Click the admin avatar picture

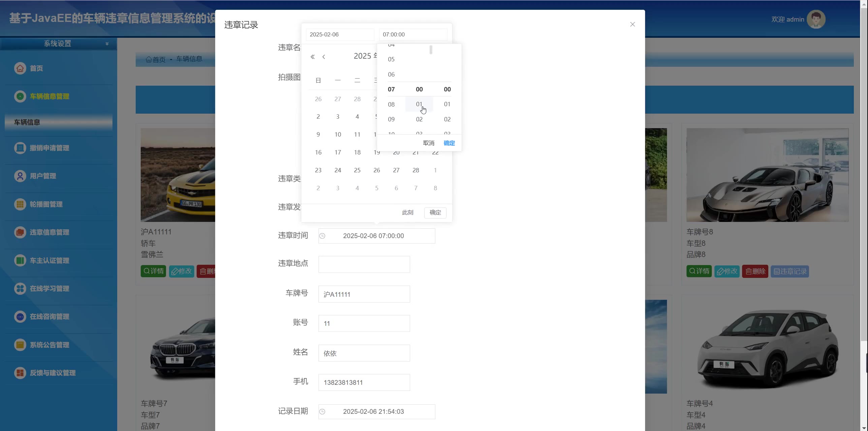[x=816, y=19]
